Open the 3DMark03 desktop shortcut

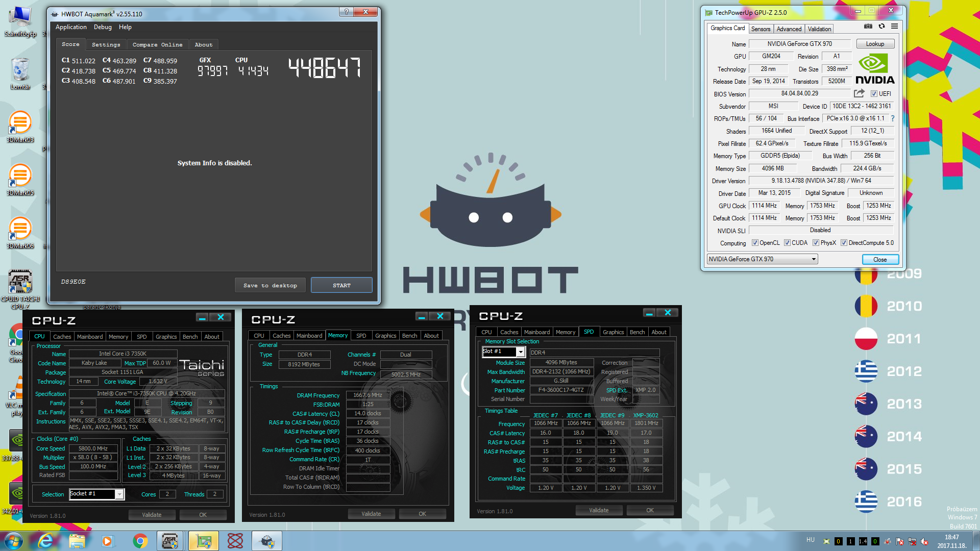click(20, 127)
